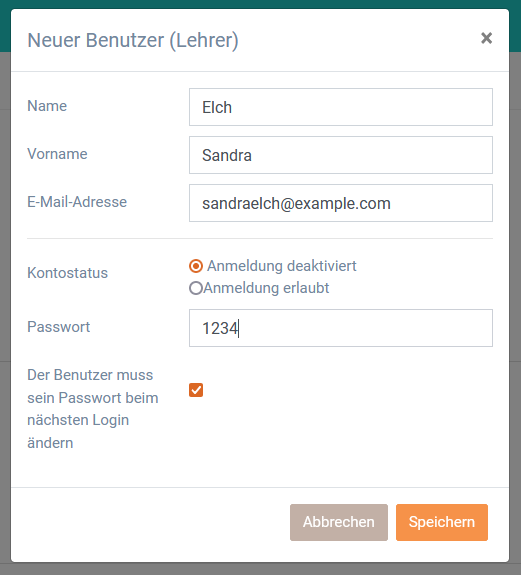
Task: Select the Anmeldung erlaubt radio button
Action: (196, 288)
